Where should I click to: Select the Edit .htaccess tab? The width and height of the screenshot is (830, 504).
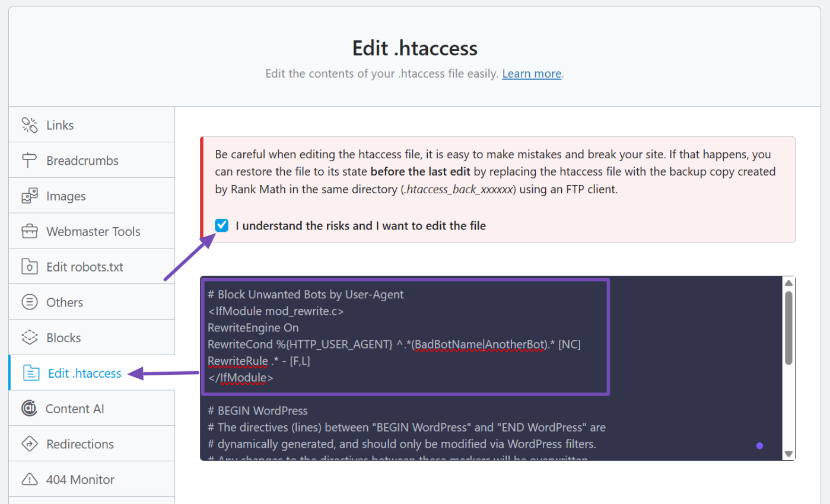coord(85,373)
